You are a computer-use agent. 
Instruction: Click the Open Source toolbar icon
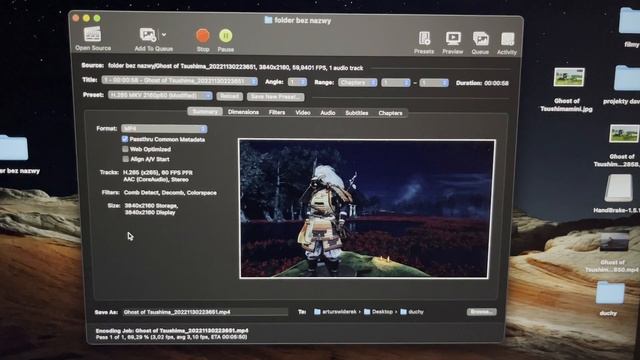(x=93, y=35)
